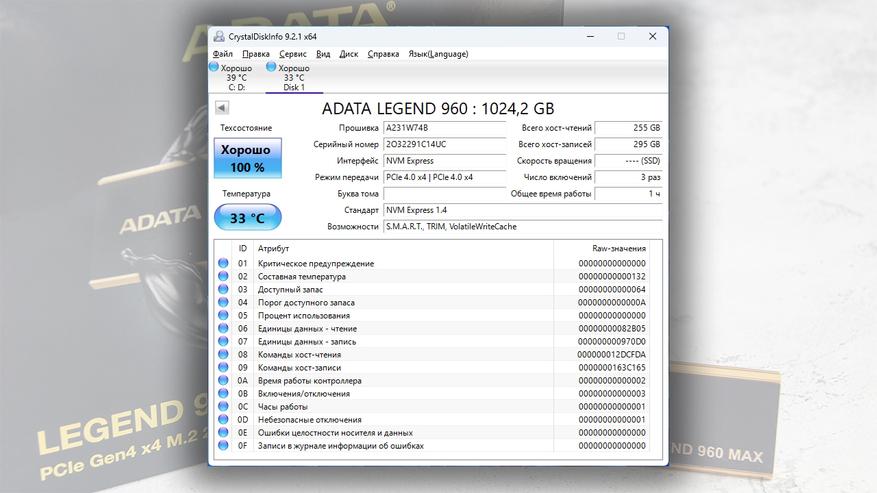
Task: Click status circle for Время работы контроллера row
Action: click(223, 381)
